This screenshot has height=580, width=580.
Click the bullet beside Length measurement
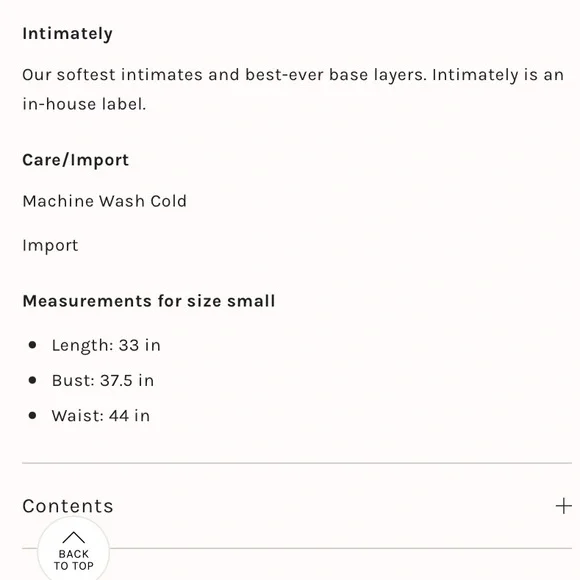point(33,345)
